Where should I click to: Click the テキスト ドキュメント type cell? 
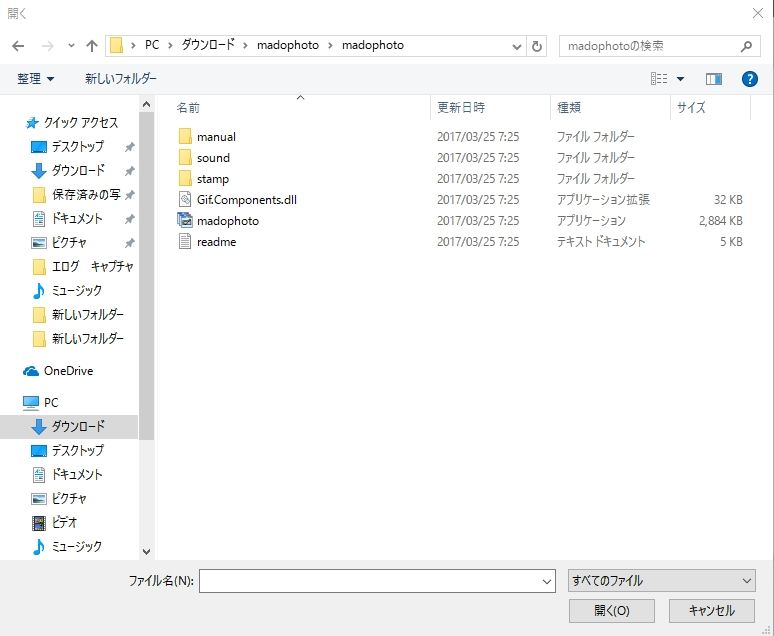601,241
